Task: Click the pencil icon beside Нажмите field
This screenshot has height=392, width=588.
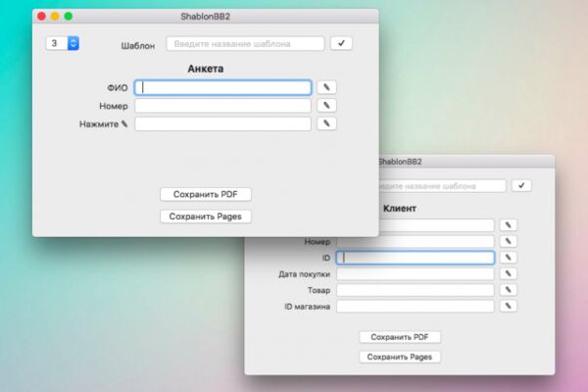Action: click(x=326, y=123)
